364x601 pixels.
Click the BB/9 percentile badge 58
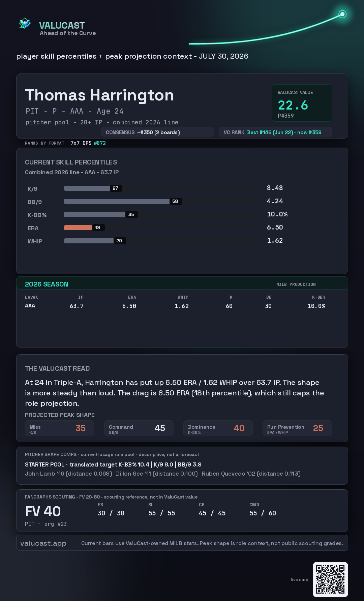tap(175, 201)
